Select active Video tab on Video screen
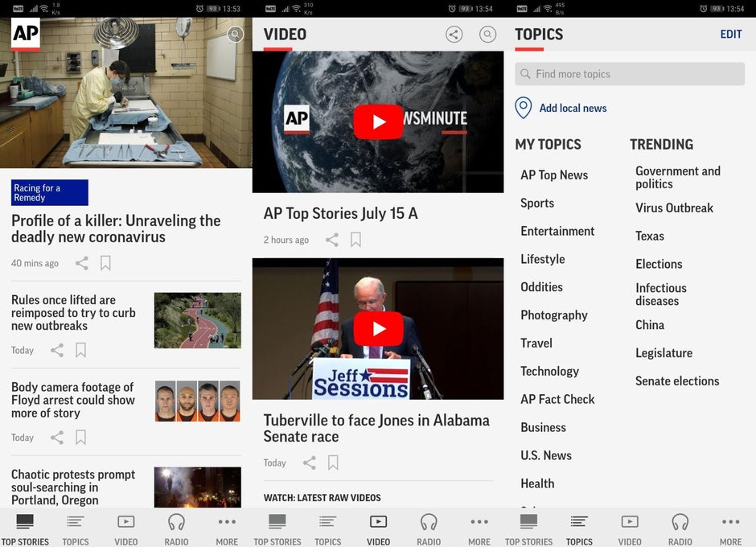756x547 pixels. coord(379,529)
